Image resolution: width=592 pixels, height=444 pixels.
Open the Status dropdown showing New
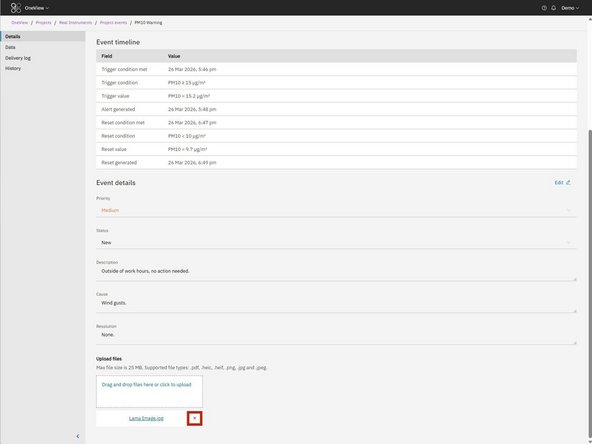click(336, 242)
